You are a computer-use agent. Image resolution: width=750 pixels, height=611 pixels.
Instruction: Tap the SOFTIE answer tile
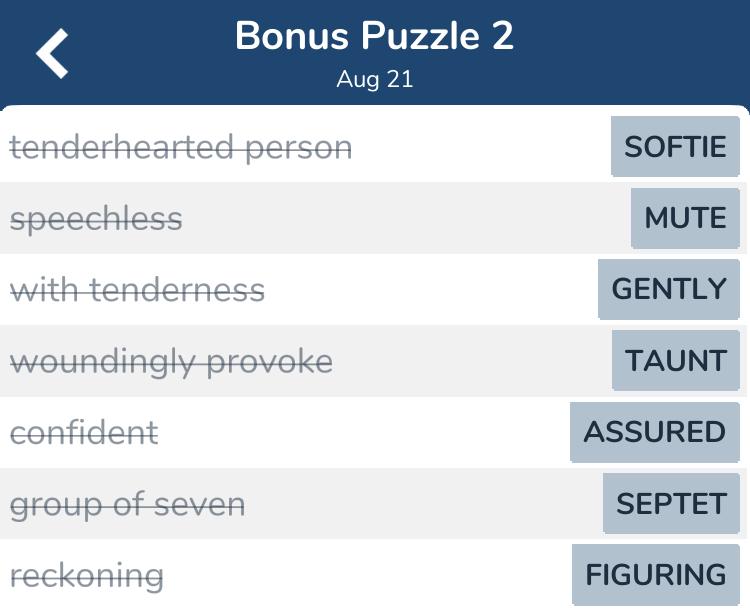(675, 147)
